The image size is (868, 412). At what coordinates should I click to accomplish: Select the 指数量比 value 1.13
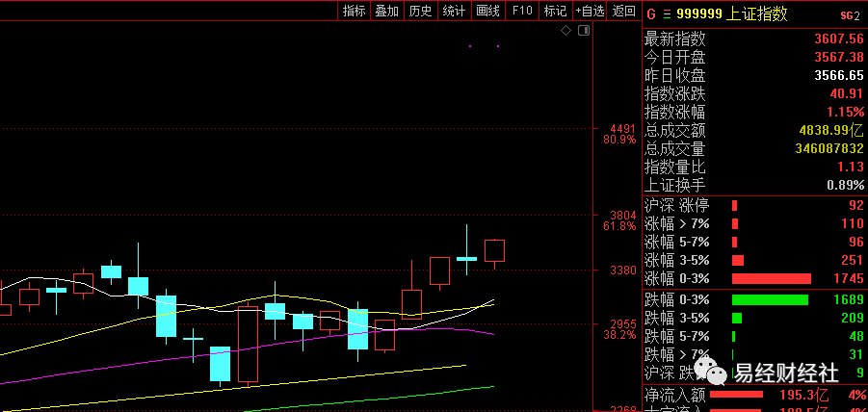(851, 167)
